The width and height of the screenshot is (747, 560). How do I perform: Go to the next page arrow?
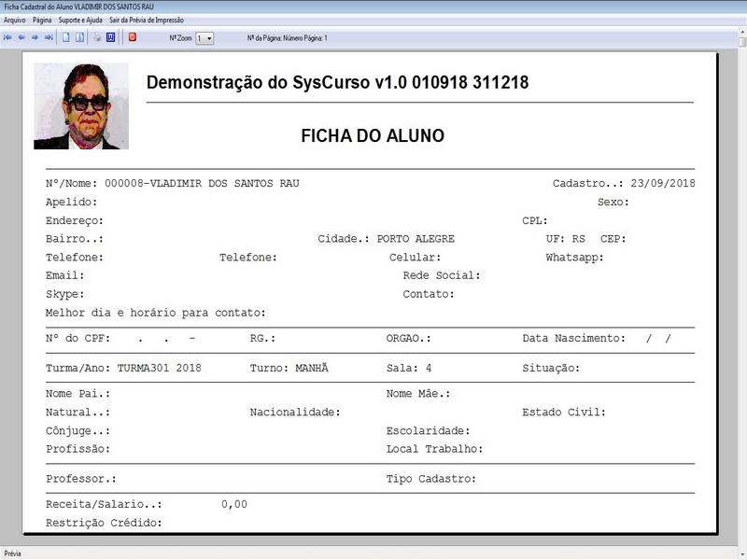pyautogui.click(x=35, y=37)
